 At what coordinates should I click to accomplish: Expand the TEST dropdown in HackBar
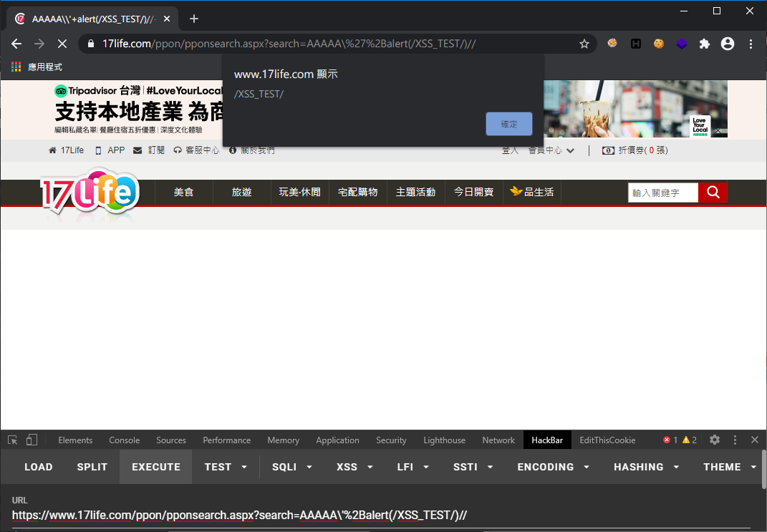point(226,467)
